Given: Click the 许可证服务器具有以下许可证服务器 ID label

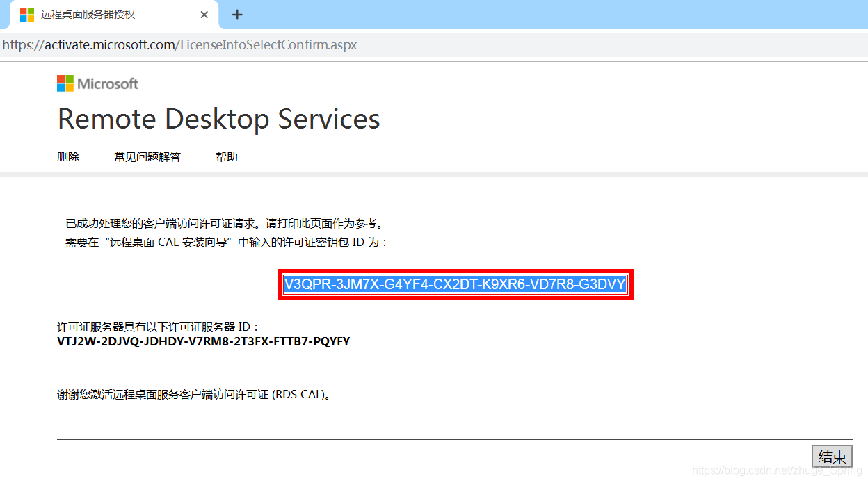Looking at the screenshot, I should pyautogui.click(x=158, y=327).
